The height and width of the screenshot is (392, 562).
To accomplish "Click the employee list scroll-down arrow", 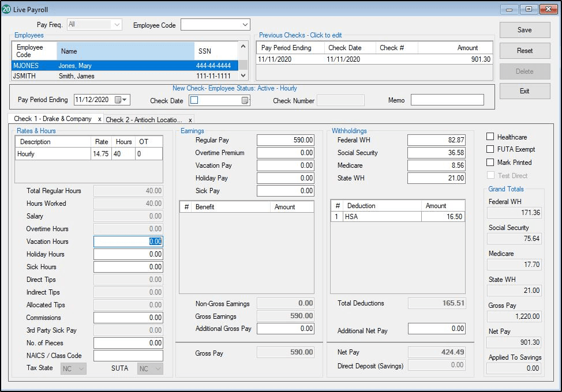I will 242,76.
